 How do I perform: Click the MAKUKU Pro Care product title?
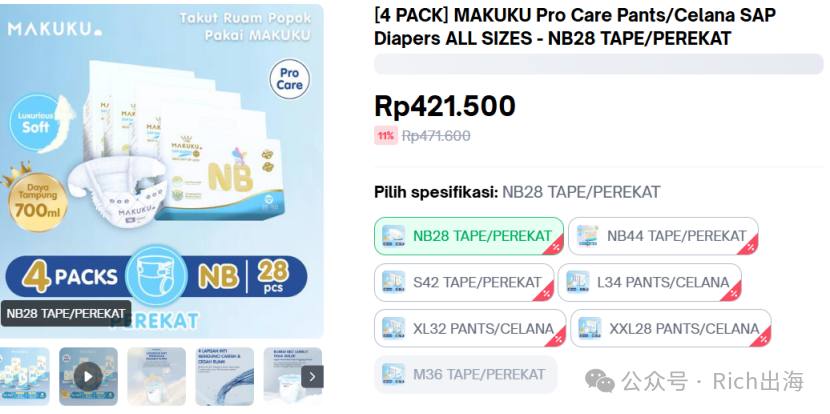[x=575, y=26]
